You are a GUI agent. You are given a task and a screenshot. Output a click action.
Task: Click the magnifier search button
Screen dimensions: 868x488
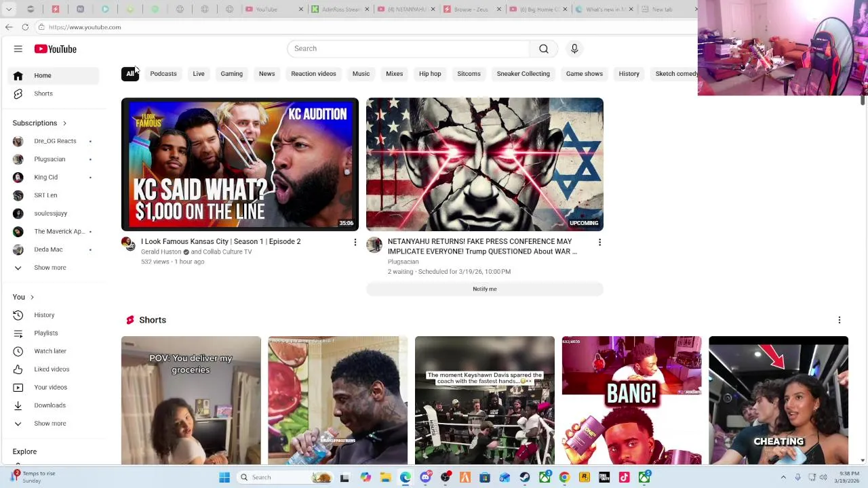(544, 49)
